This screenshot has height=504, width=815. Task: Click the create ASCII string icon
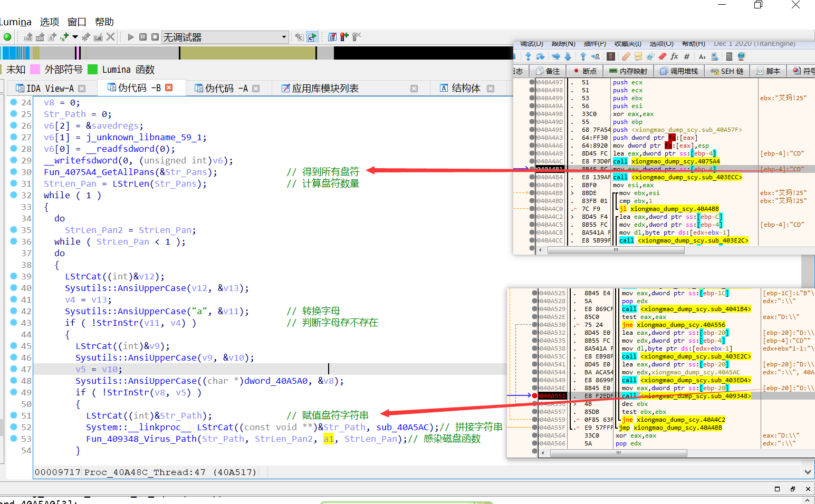[52, 37]
